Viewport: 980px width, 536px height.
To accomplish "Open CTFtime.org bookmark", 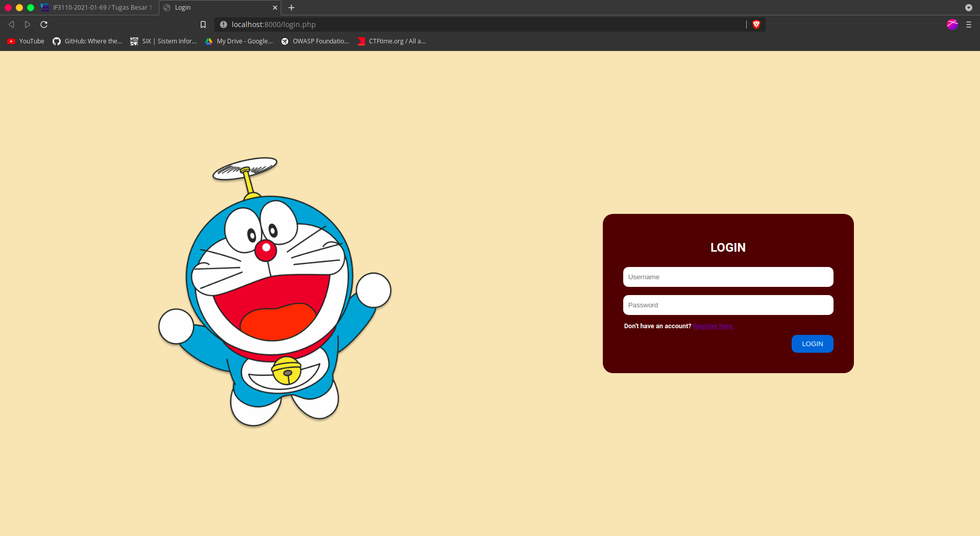I will click(x=391, y=41).
